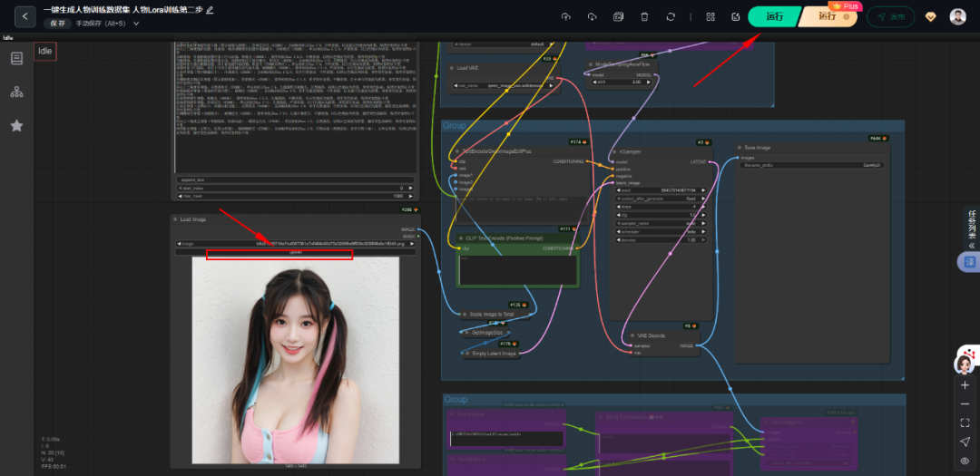Click the #174 node badge
The height and width of the screenshot is (476, 980).
[x=577, y=142]
